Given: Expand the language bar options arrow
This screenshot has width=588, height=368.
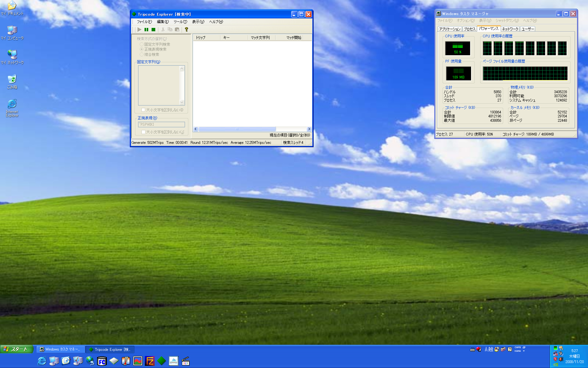Looking at the screenshot, I should click(524, 351).
